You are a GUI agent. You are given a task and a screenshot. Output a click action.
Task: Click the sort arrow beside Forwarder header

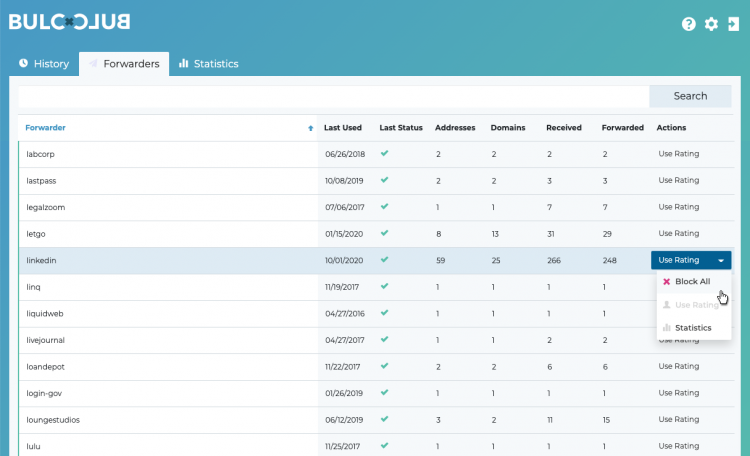[310, 128]
